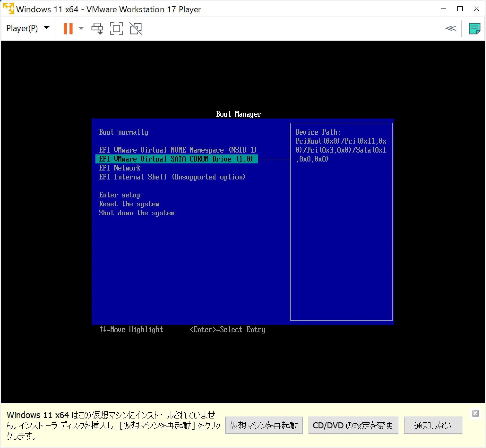
Task: Select "EFI VMware Virtual SATA CDROM Drive (1.0)"
Action: click(176, 159)
